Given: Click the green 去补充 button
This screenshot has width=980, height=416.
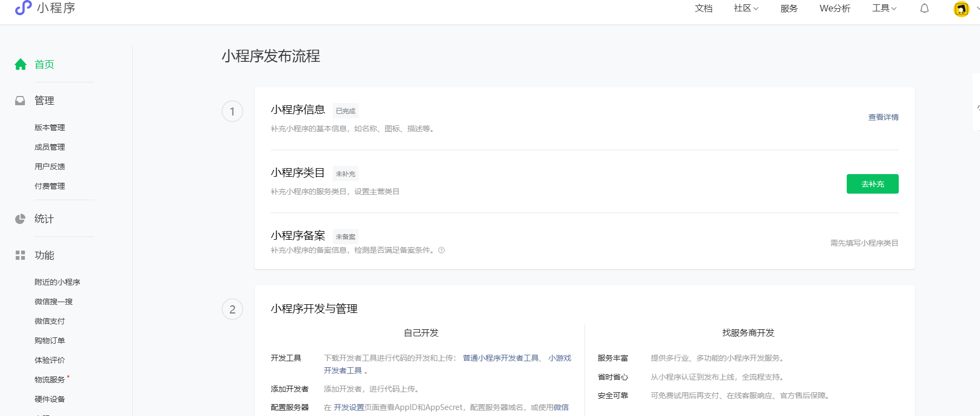Looking at the screenshot, I should pos(873,184).
